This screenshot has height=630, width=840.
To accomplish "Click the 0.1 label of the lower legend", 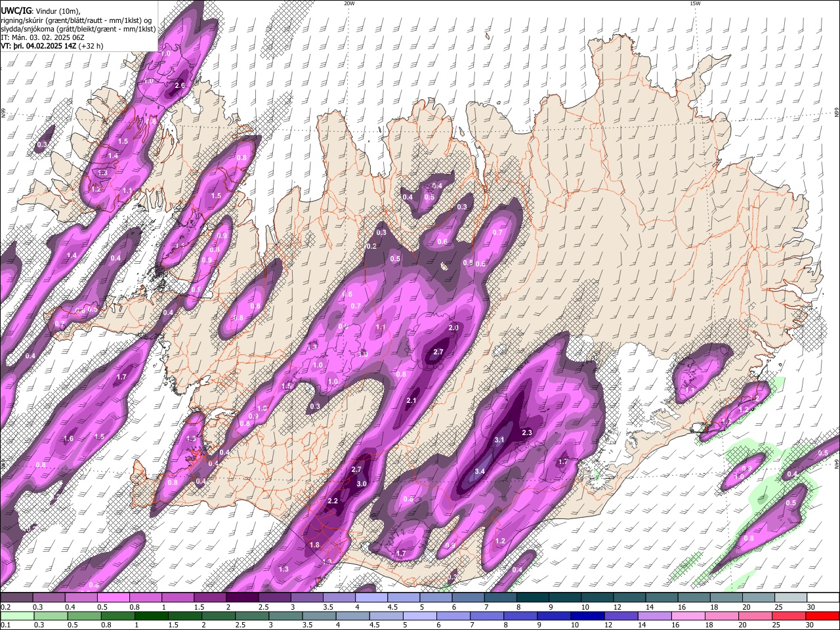I will pos(5,625).
